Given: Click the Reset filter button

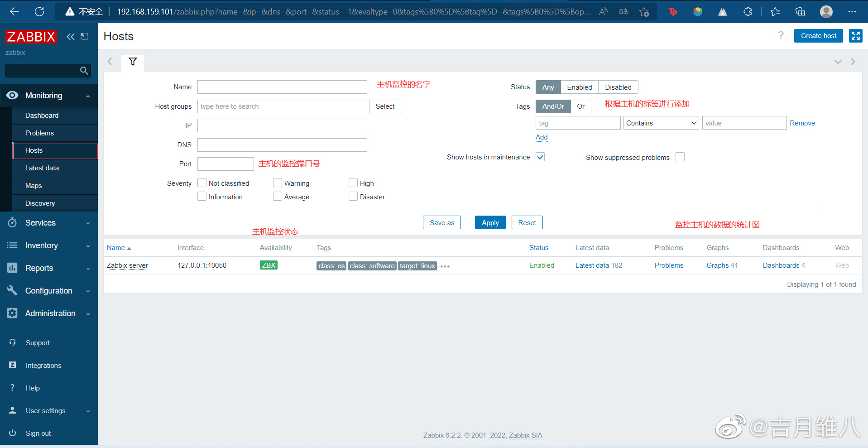Looking at the screenshot, I should tap(527, 222).
